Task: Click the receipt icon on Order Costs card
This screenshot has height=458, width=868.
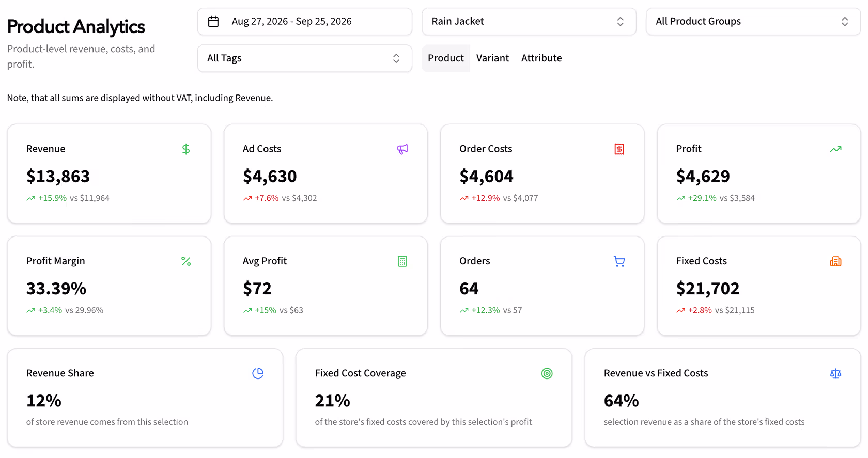Action: tap(619, 149)
